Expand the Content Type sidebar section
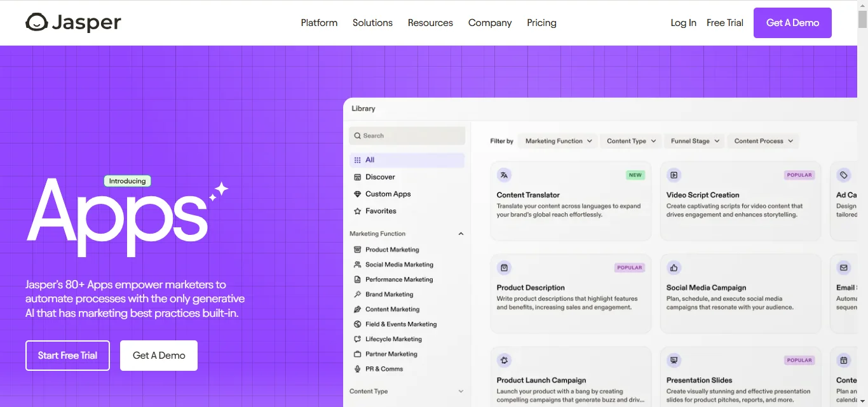The image size is (868, 407). pos(461,391)
